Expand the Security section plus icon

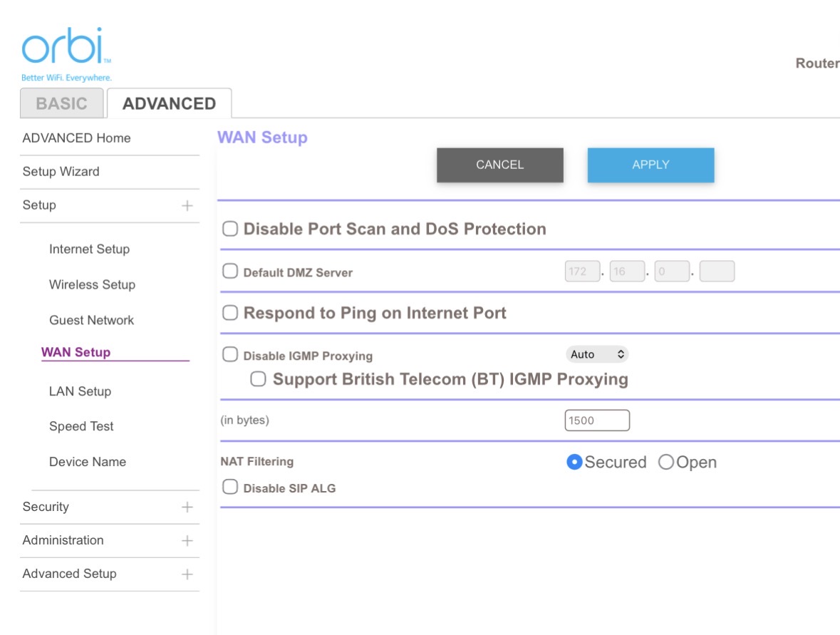click(x=187, y=507)
